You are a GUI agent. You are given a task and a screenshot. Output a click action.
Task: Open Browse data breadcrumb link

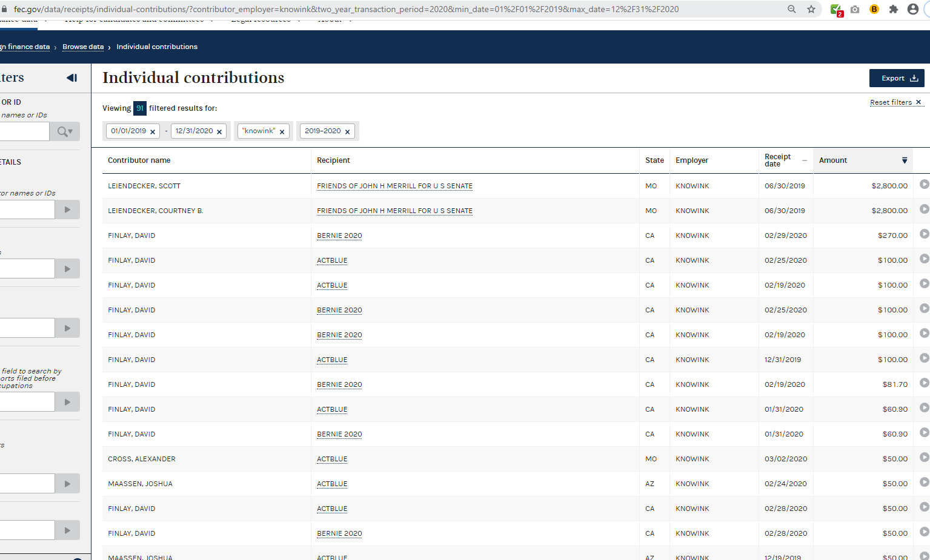83,47
